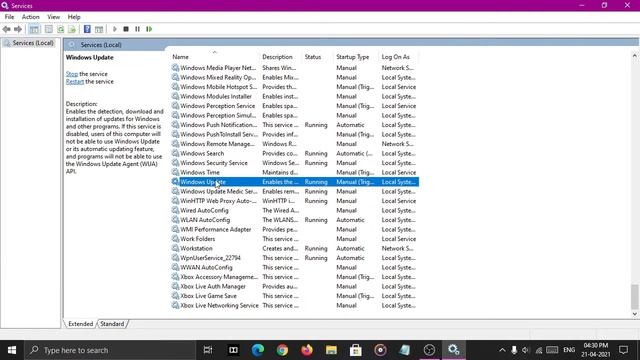Open the Help toolbar icon
Screen dimensions: 640x360
point(87,29)
